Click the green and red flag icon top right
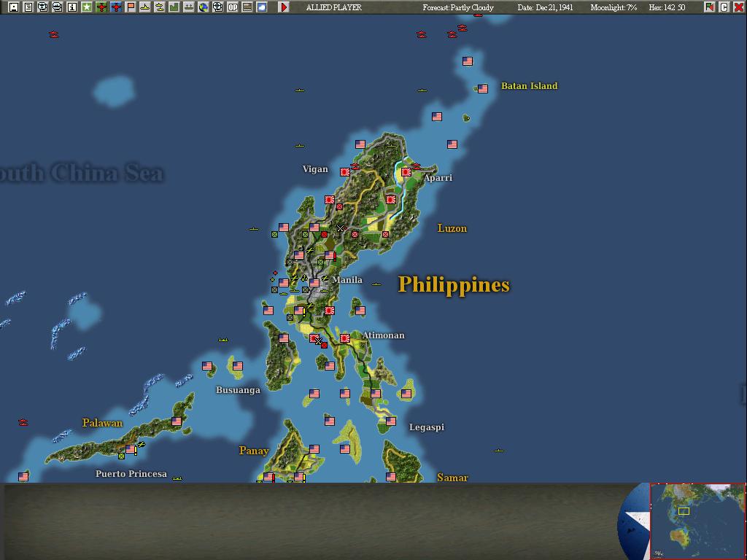Viewport: 747px width, 560px height. click(710, 7)
